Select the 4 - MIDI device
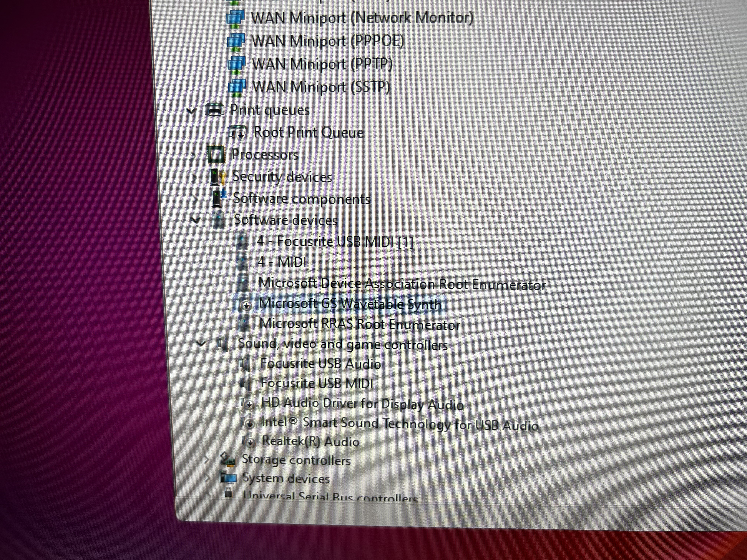Image resolution: width=747 pixels, height=560 pixels. pos(282,262)
